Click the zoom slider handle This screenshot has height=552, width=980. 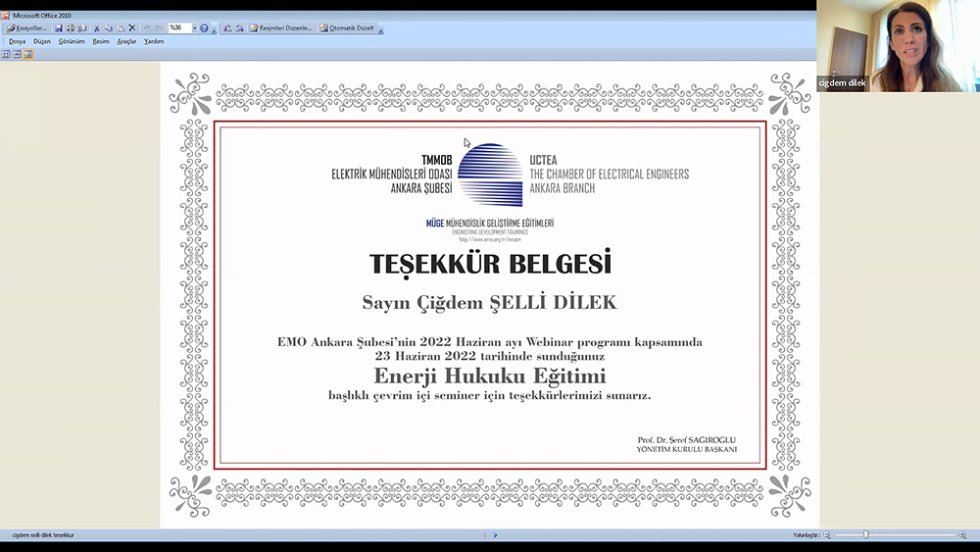(865, 535)
